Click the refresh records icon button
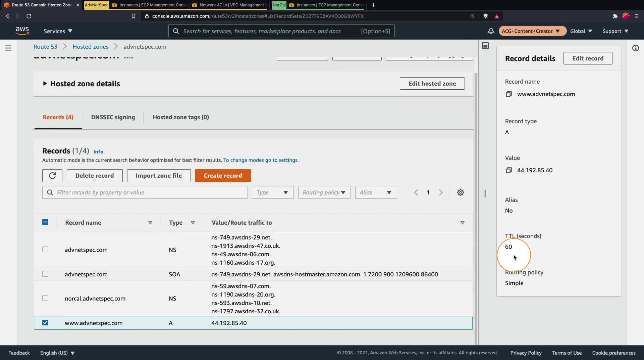The width and height of the screenshot is (644, 360). [x=52, y=176]
